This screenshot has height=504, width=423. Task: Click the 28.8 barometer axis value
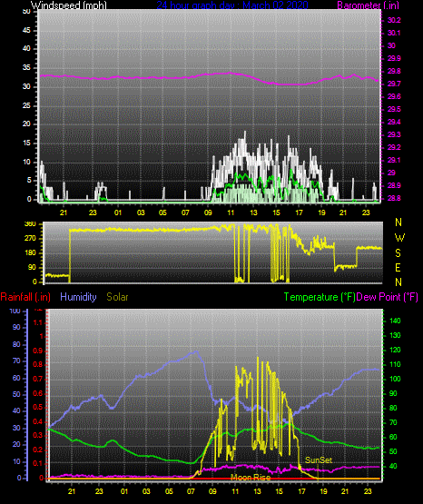tap(394, 198)
